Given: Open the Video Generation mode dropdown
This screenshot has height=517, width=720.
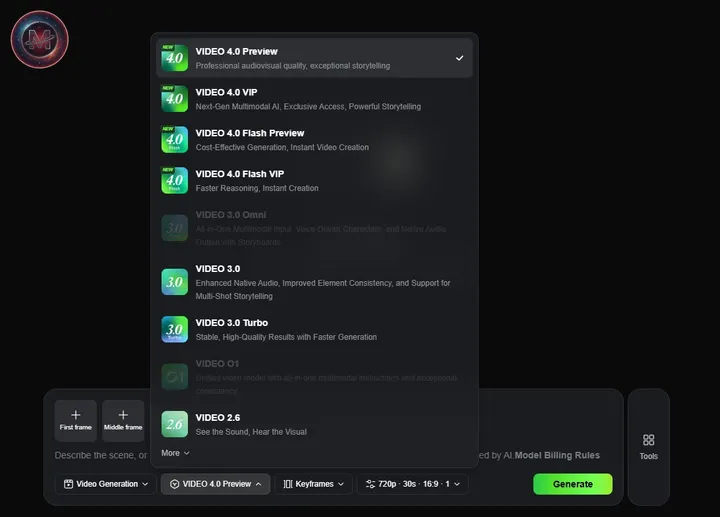Looking at the screenshot, I should coord(106,484).
